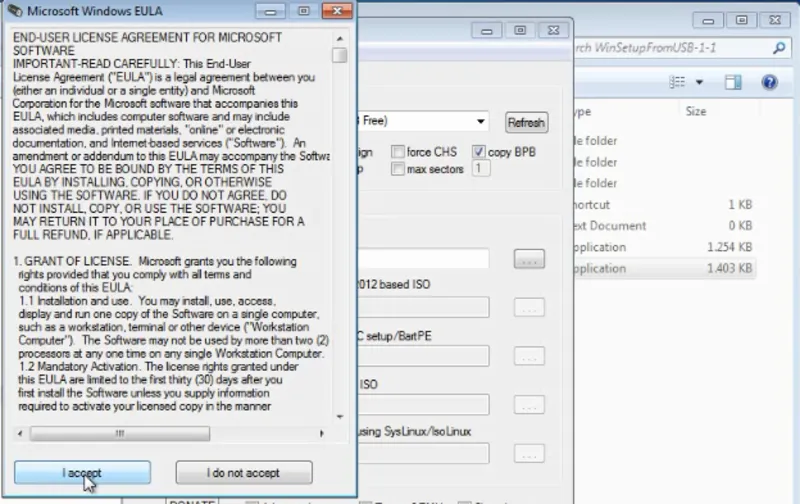Click browse button for setup/BartPE row
This screenshot has height=504, width=800.
pyautogui.click(x=529, y=356)
